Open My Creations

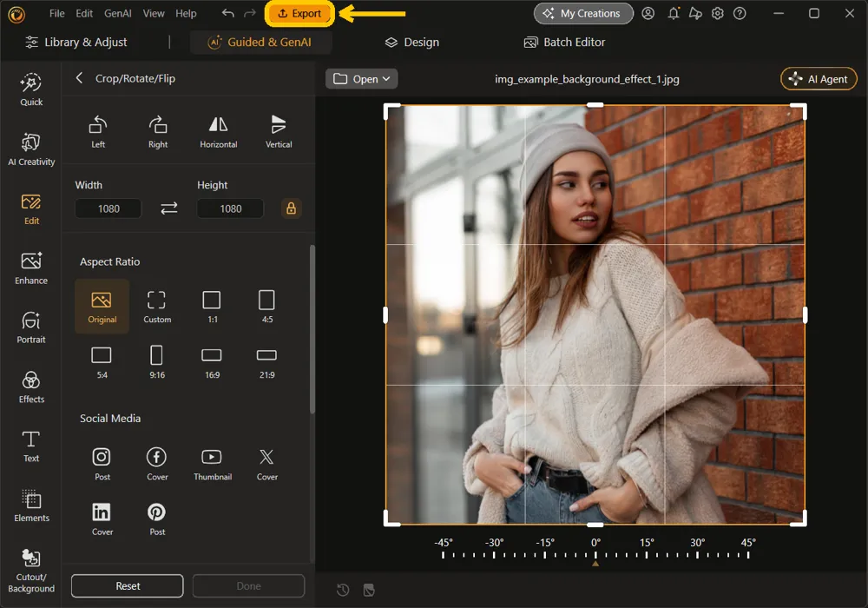click(583, 13)
